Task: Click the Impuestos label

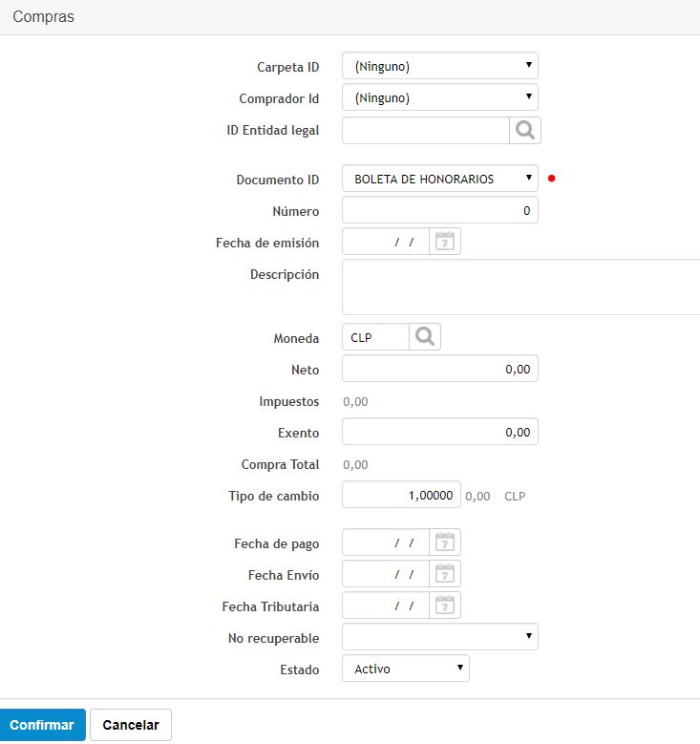Action: tap(289, 401)
